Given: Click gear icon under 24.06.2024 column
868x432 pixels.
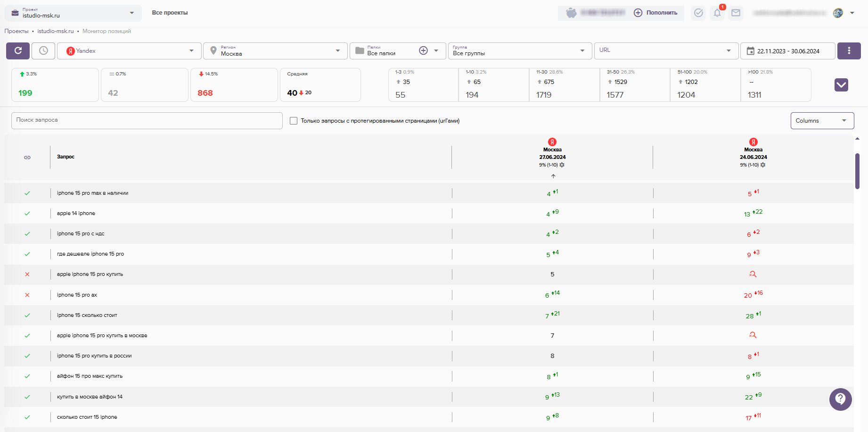Looking at the screenshot, I should coord(763,165).
